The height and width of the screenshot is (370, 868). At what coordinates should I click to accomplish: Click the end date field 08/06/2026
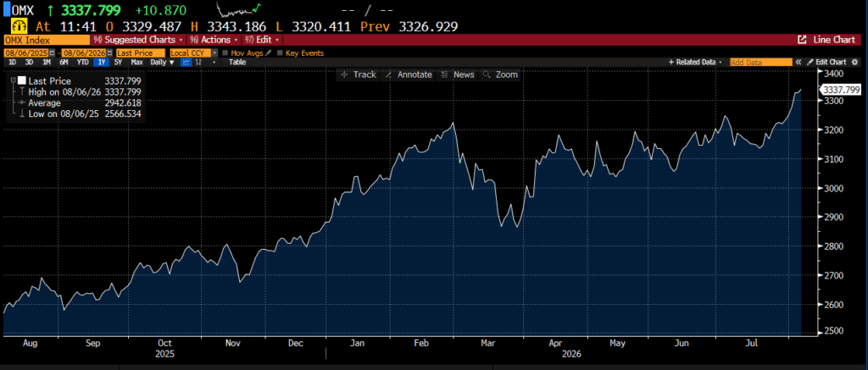pyautogui.click(x=84, y=53)
